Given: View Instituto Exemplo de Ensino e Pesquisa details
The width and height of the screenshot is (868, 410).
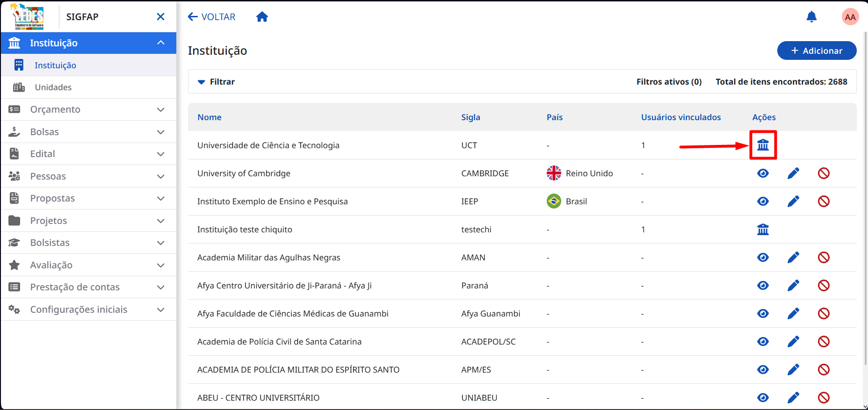Looking at the screenshot, I should 763,201.
